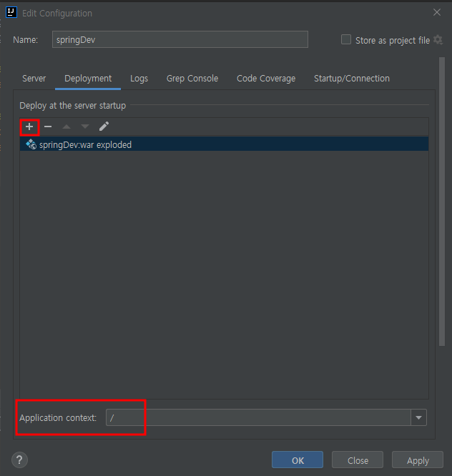Click the vertical scrollbar on the right
This screenshot has width=452, height=476.
tap(442, 202)
